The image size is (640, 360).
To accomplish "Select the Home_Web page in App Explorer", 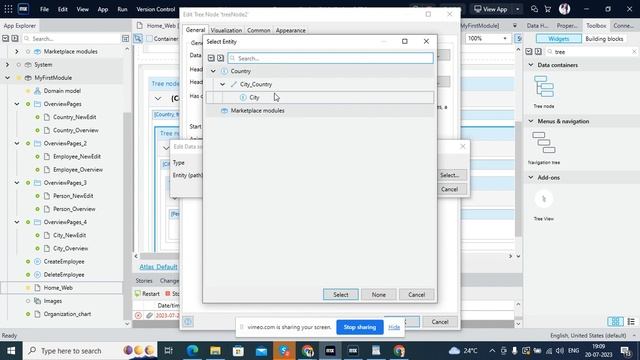I will (58, 287).
